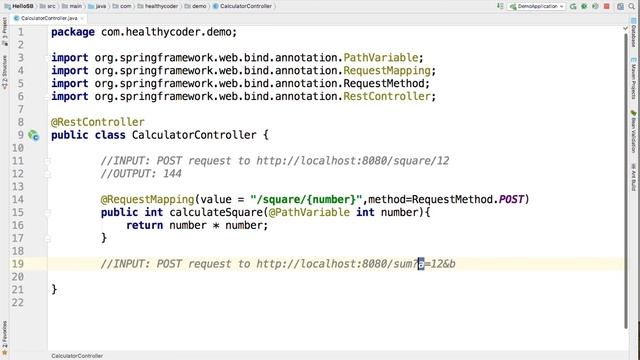Click RequestMethod.POST constant on line 14

click(468, 200)
